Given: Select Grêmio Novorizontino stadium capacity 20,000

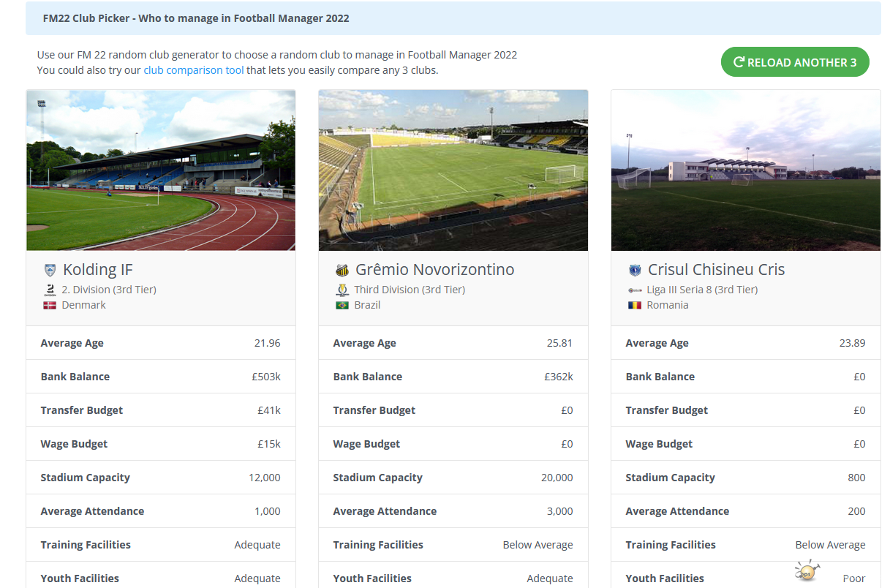Looking at the screenshot, I should (x=557, y=478).
